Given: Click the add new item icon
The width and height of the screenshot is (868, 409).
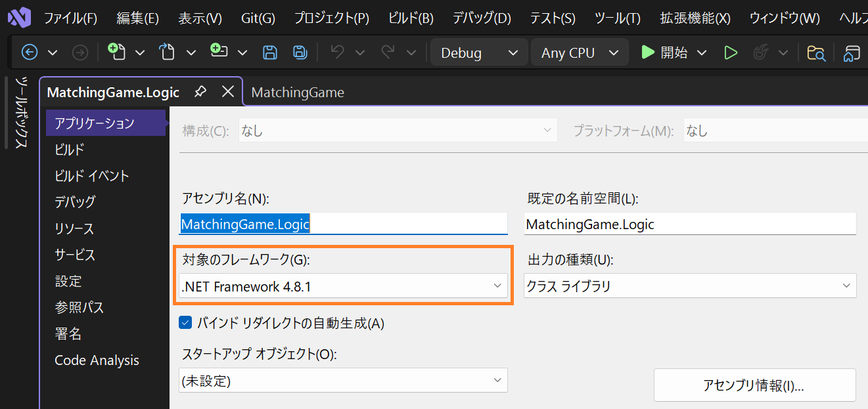Looking at the screenshot, I should [x=217, y=52].
